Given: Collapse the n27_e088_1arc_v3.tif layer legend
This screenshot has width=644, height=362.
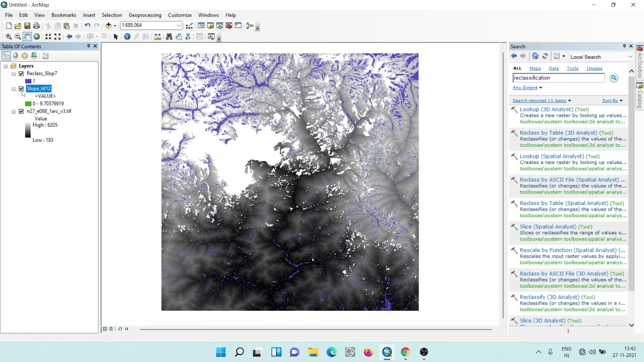Looking at the screenshot, I should (x=14, y=111).
